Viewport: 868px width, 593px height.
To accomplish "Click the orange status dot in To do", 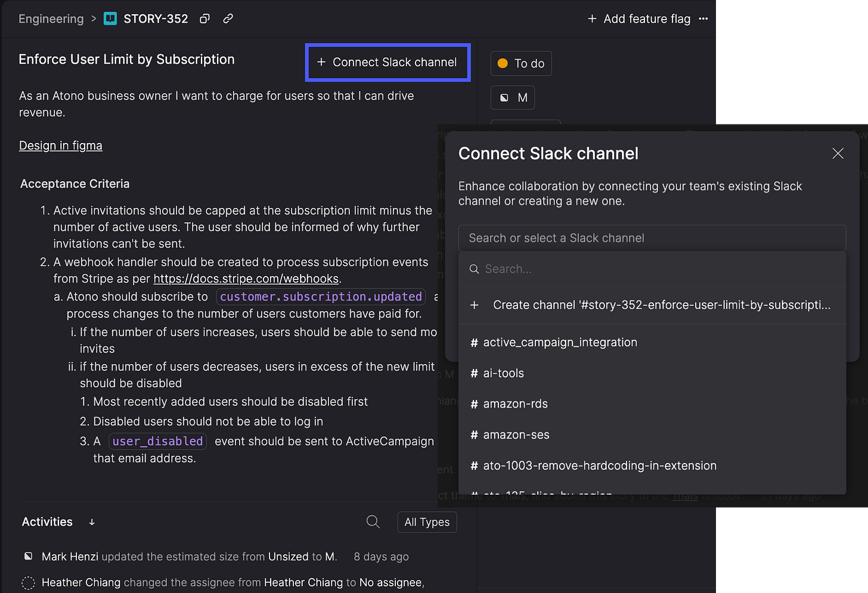I will point(503,63).
